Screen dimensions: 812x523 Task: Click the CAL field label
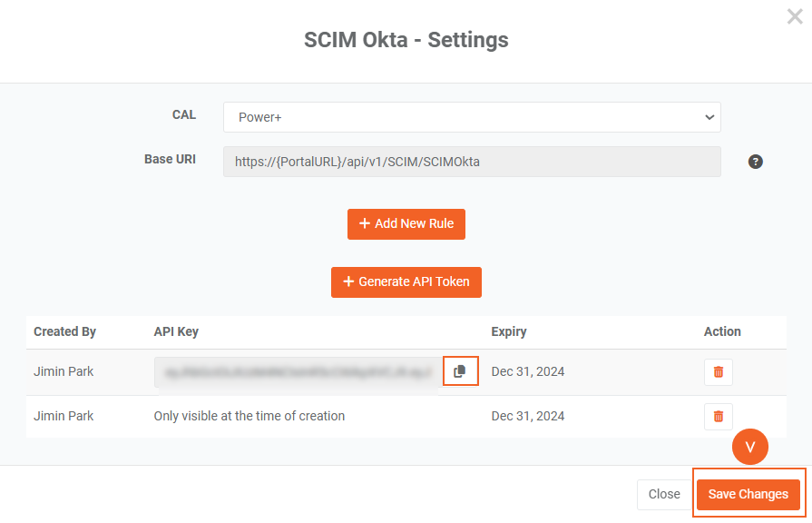(183, 115)
